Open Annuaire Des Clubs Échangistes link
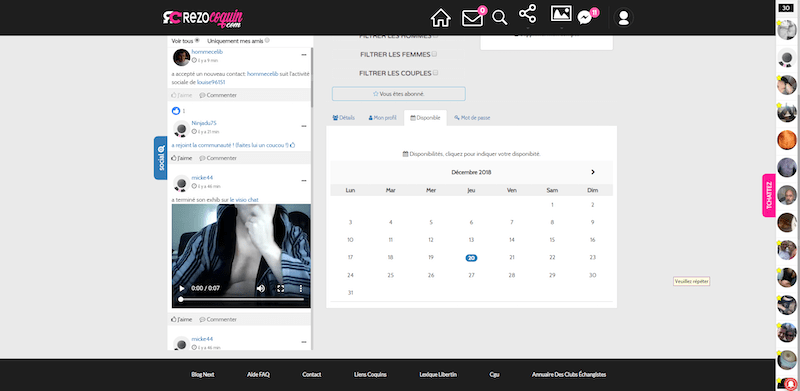The height and width of the screenshot is (391, 800). tap(569, 375)
